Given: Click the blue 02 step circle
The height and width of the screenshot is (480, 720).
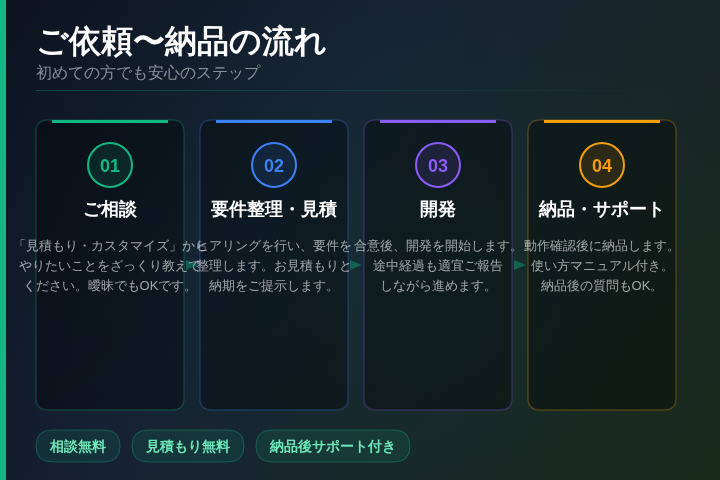Looking at the screenshot, I should coord(274,165).
